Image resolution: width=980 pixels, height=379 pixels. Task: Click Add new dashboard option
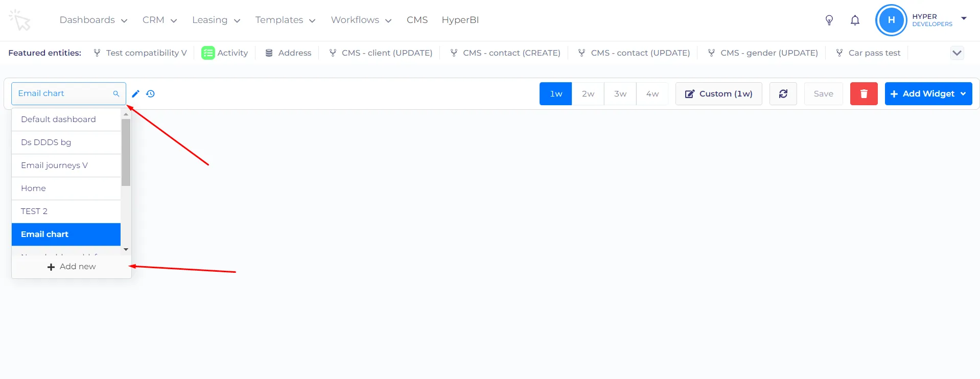pos(72,267)
